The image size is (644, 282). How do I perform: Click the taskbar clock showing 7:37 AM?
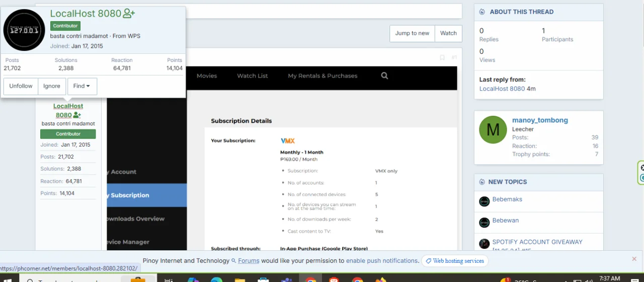pyautogui.click(x=610, y=278)
